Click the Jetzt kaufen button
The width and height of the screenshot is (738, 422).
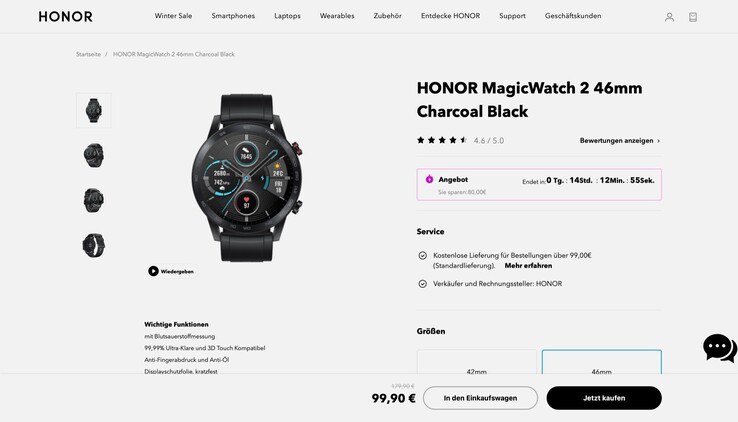[604, 398]
